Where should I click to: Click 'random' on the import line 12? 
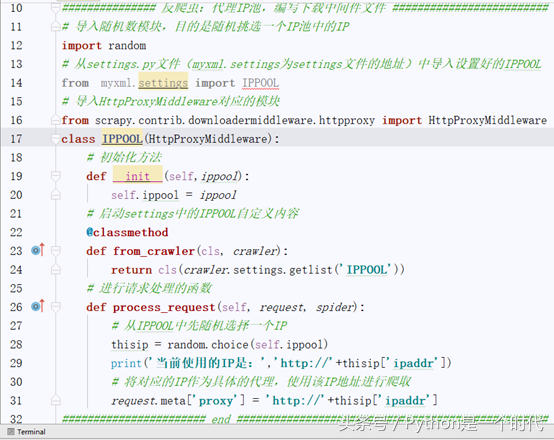pyautogui.click(x=127, y=46)
